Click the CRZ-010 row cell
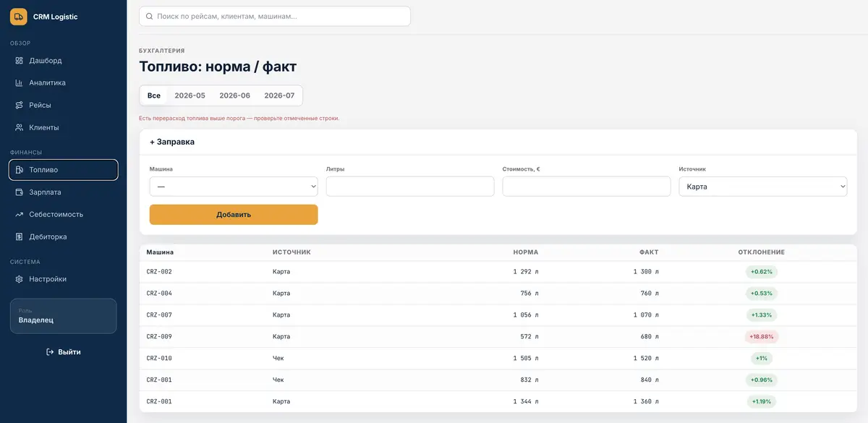 point(159,359)
